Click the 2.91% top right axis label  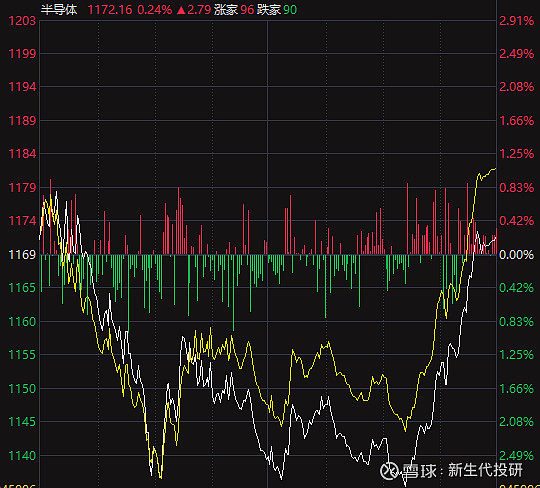tap(516, 21)
